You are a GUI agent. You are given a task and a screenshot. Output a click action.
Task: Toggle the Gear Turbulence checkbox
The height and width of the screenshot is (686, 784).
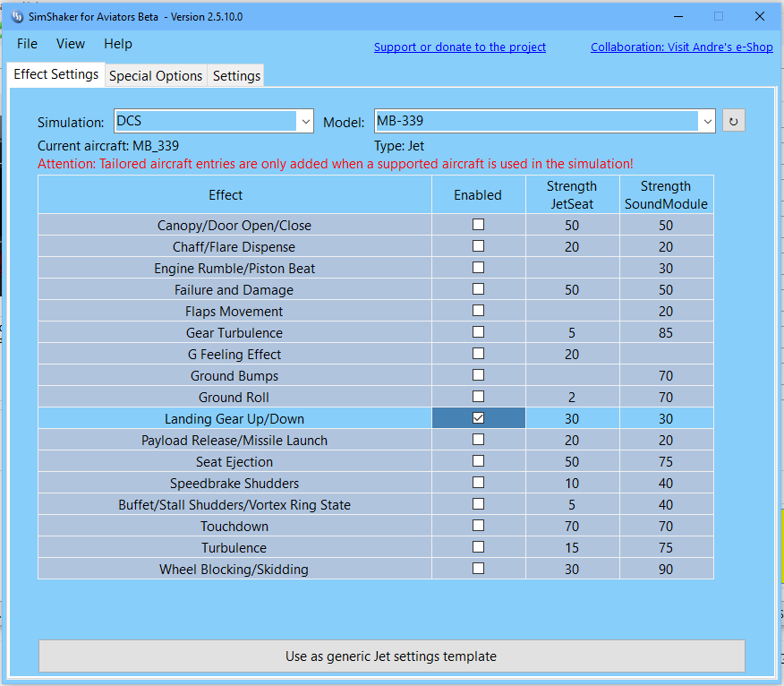coord(478,332)
